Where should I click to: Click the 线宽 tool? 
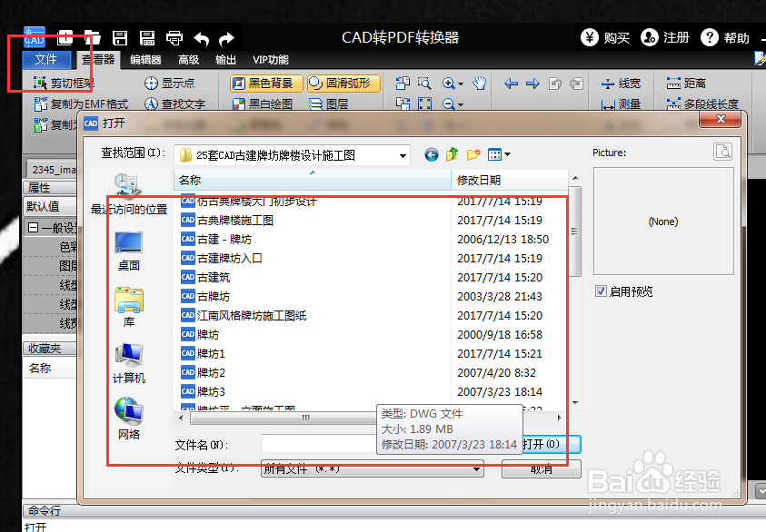click(621, 84)
